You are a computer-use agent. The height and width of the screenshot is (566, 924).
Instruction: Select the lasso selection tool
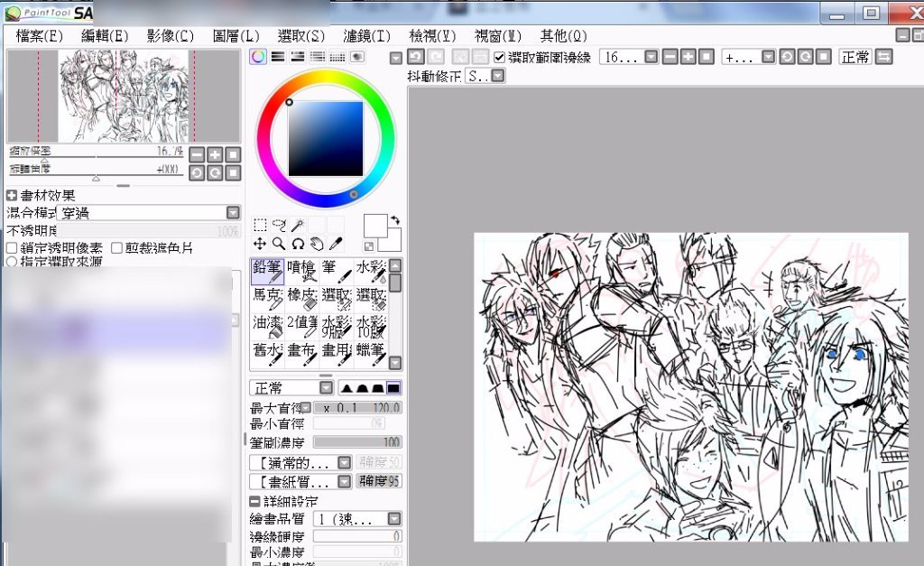tap(279, 225)
